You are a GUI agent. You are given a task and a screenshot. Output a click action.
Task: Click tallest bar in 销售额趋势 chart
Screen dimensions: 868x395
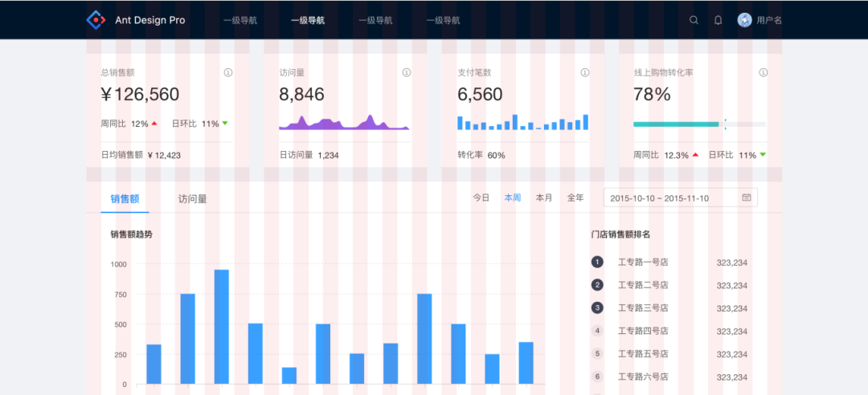click(x=222, y=327)
